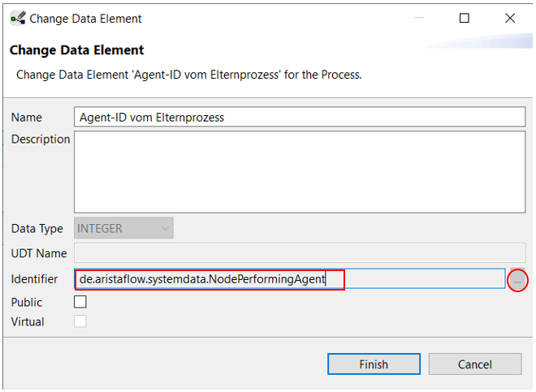Click the title bar text
This screenshot has width=536, height=392.
(x=85, y=18)
